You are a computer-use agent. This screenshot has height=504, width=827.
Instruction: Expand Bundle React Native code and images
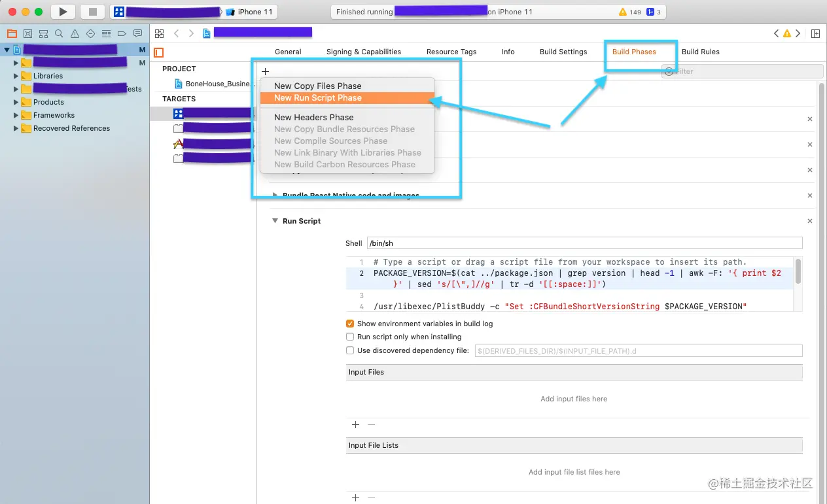(x=275, y=195)
